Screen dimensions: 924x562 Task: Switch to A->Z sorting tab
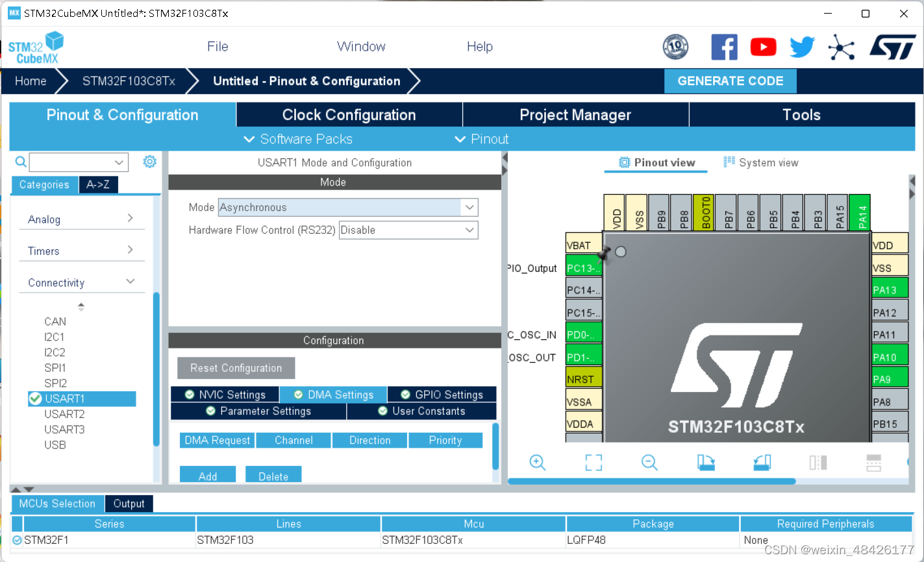click(98, 185)
